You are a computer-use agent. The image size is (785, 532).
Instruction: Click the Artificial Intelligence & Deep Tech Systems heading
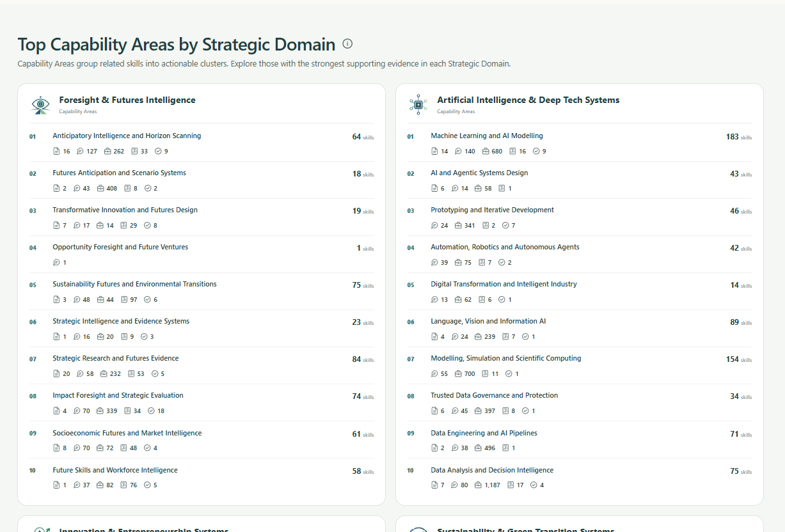pyautogui.click(x=528, y=100)
